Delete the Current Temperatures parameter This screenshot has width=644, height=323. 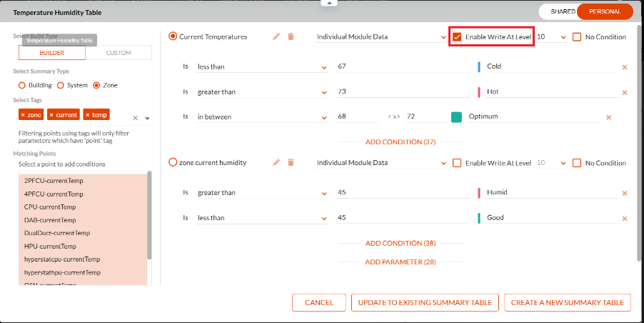(x=291, y=36)
